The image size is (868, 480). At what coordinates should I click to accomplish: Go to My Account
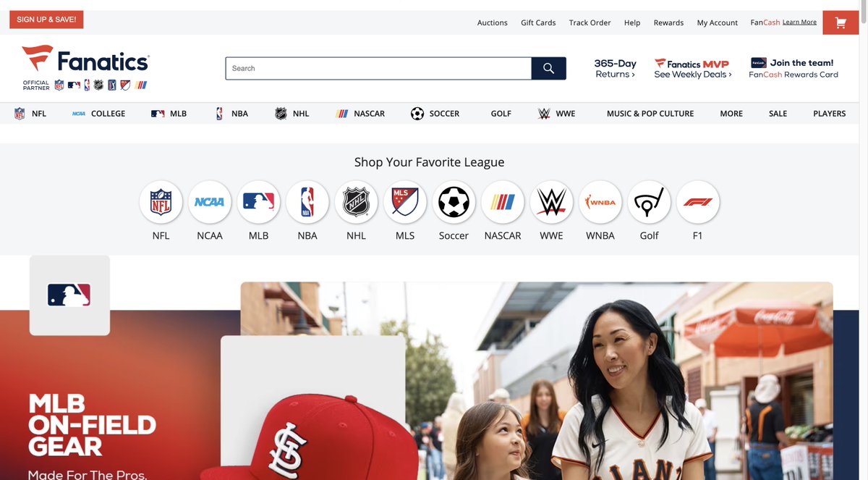[718, 22]
